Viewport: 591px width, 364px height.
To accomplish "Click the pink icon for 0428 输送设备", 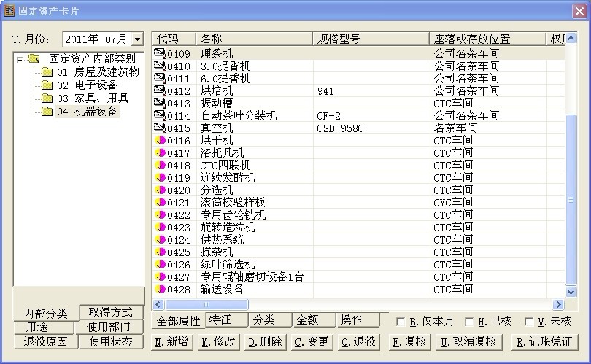I will 160,290.
